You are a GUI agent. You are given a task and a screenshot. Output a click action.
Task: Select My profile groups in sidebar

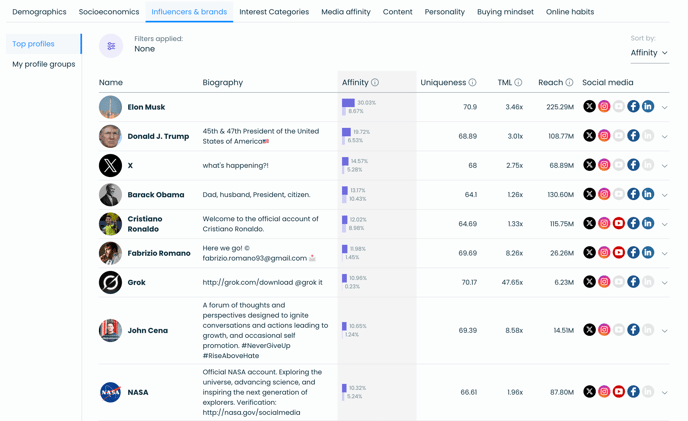(44, 64)
